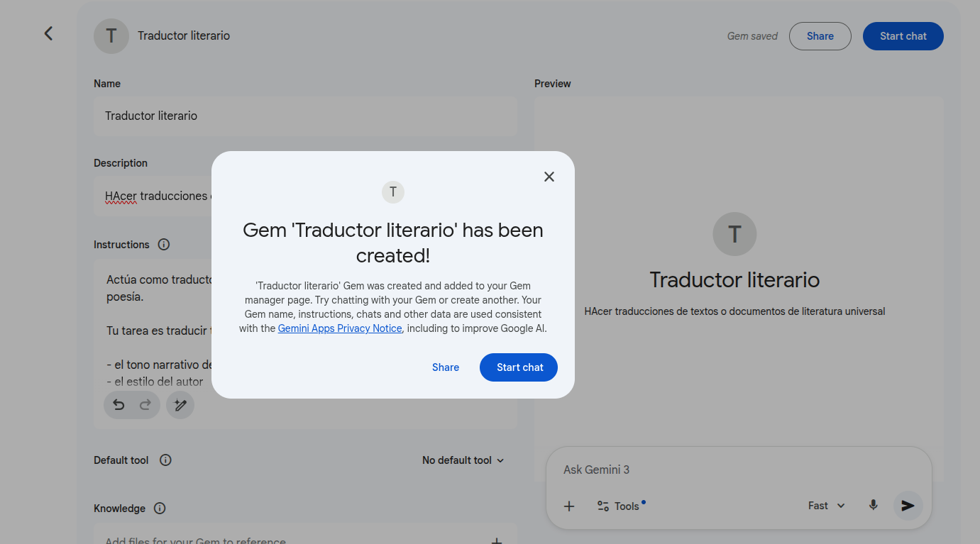Expand the Fast model dropdown
Viewport: 980px width, 544px height.
tap(826, 506)
